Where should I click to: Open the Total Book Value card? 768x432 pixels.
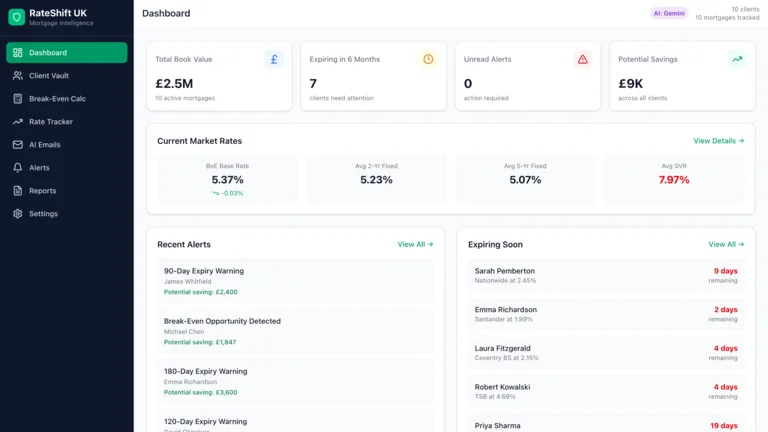[x=219, y=76]
